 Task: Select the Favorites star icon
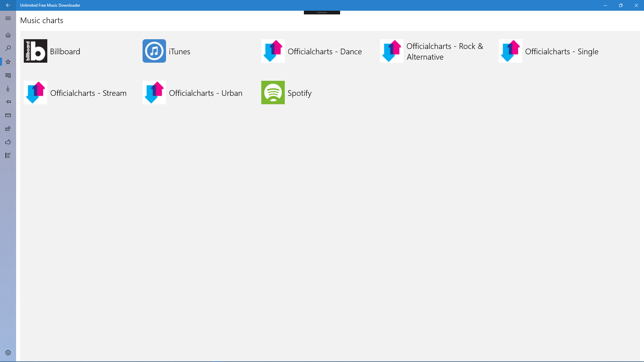coord(8,62)
